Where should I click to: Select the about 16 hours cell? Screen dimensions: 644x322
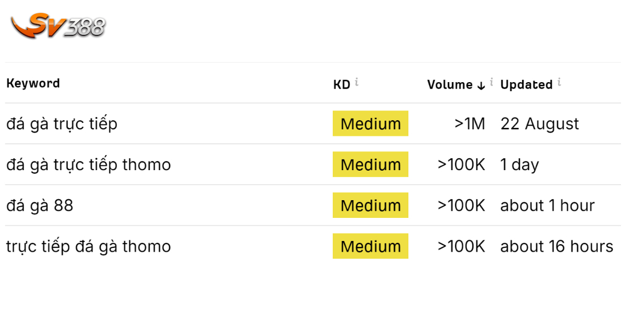(557, 246)
